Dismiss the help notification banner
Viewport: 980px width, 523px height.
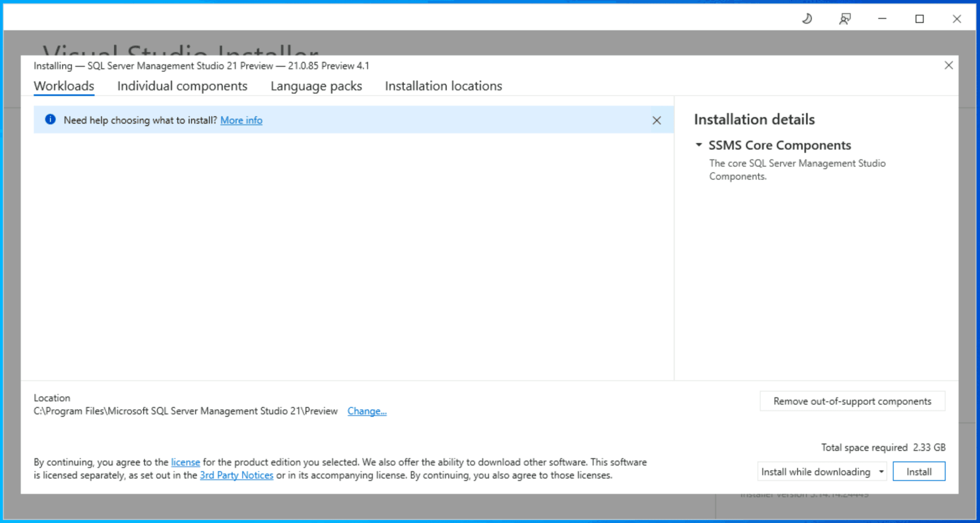[x=657, y=121]
